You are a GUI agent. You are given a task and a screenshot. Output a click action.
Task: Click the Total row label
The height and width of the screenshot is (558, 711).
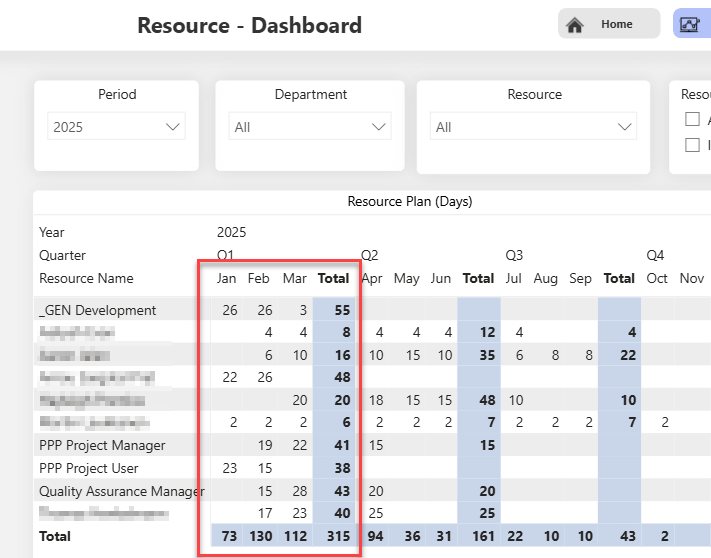point(55,536)
